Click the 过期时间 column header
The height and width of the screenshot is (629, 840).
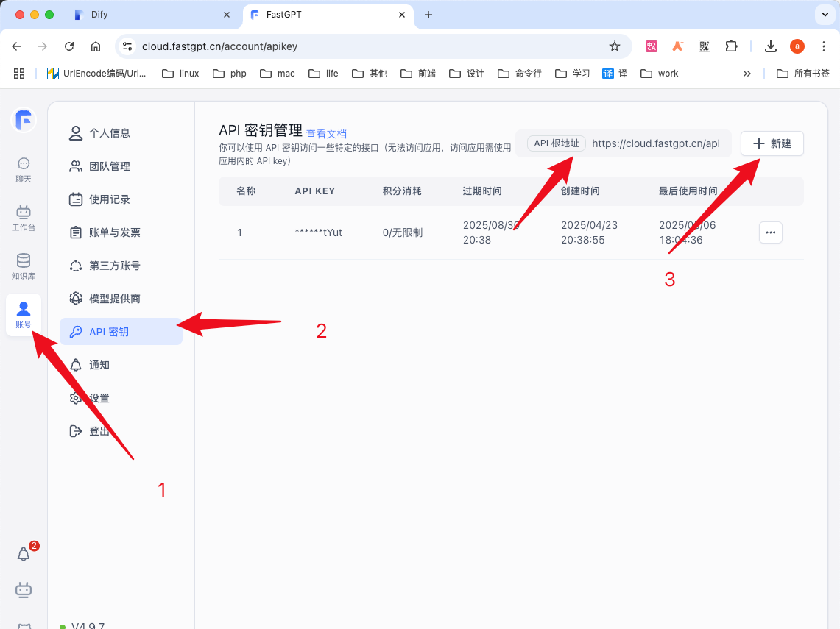click(x=482, y=191)
